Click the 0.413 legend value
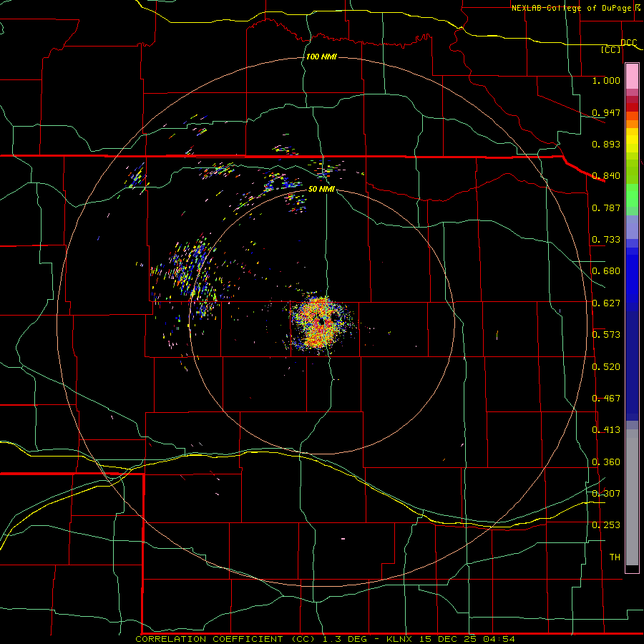The image size is (644, 644). [606, 430]
